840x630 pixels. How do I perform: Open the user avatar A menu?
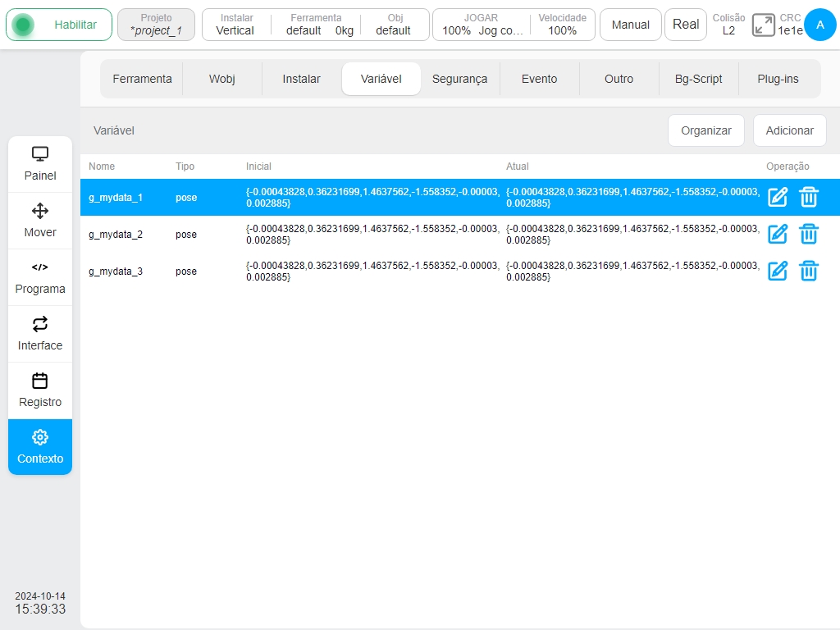tap(820, 25)
